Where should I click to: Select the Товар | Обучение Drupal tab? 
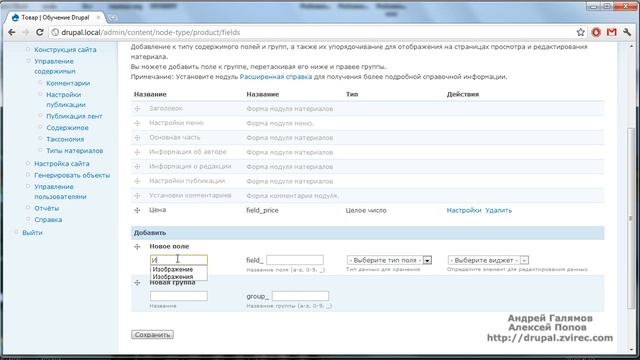pyautogui.click(x=55, y=18)
